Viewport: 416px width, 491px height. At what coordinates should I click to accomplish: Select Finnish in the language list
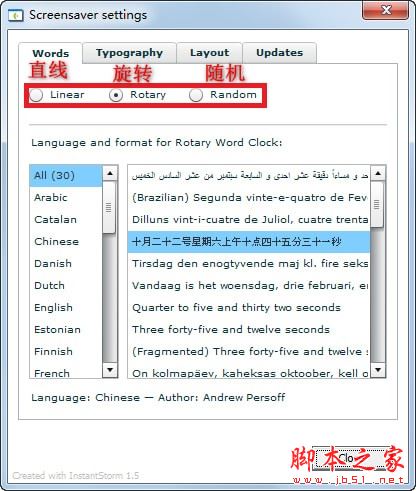66,351
